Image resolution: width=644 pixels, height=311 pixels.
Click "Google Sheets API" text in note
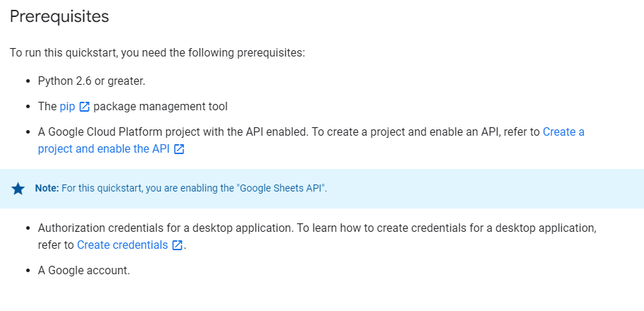coord(282,189)
